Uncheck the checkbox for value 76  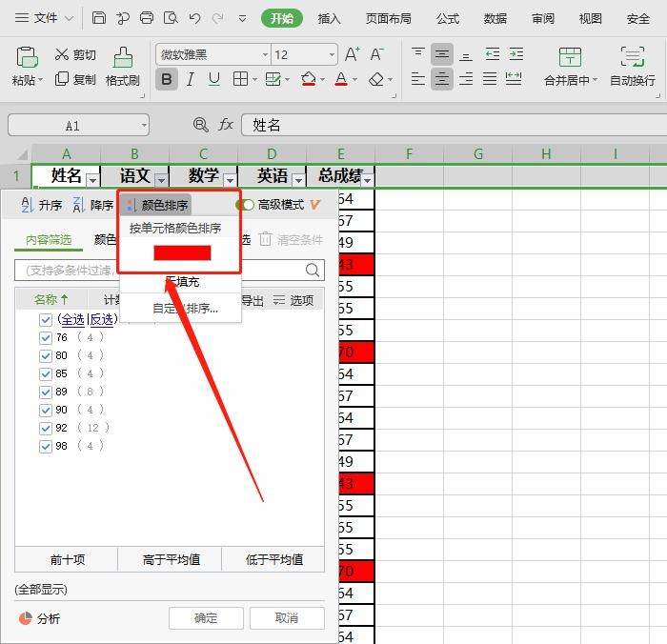coord(46,337)
